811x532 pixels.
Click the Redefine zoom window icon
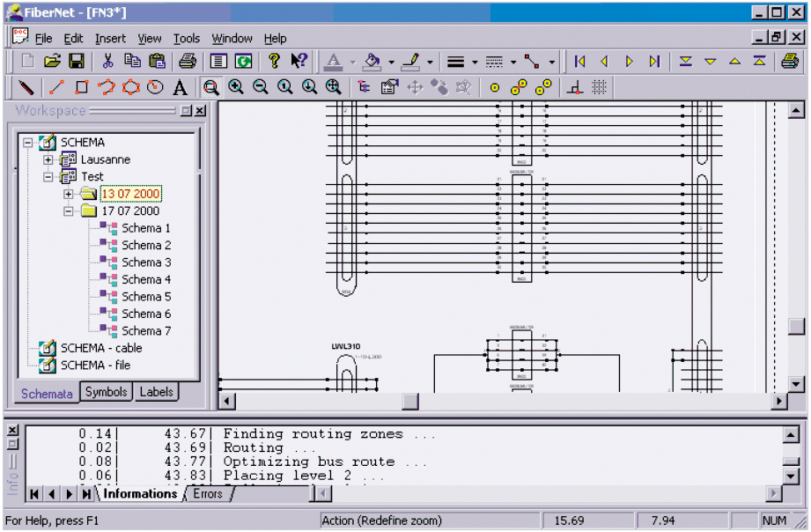211,87
